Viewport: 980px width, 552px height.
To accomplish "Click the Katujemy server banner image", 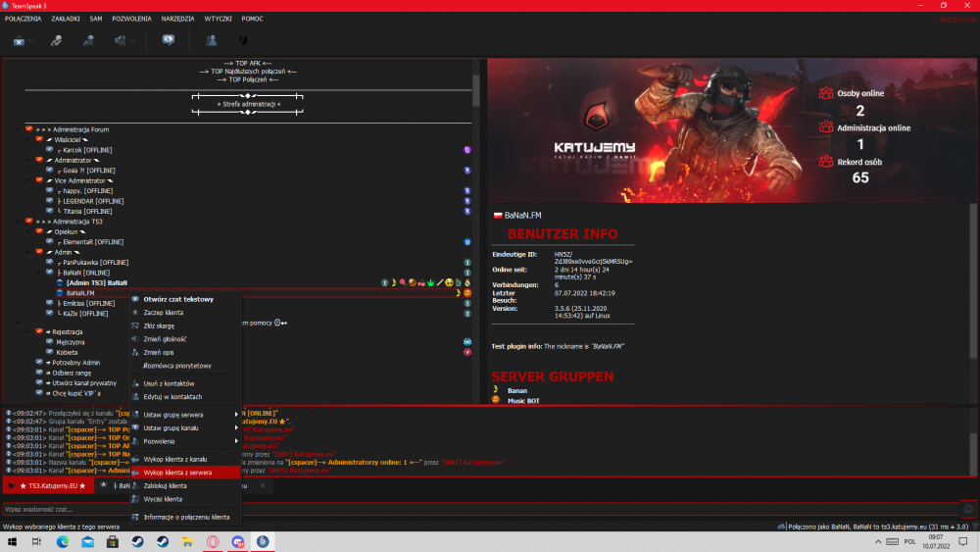I will pos(732,130).
